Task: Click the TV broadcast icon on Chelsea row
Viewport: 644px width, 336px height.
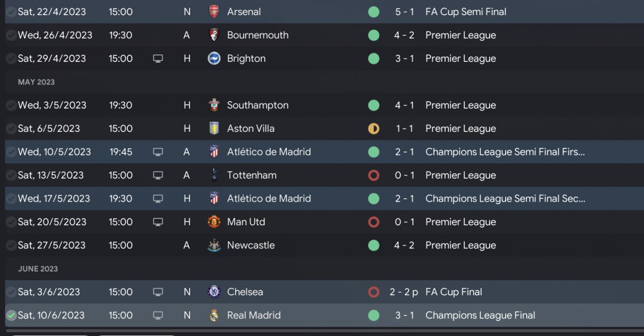Action: coord(158,292)
